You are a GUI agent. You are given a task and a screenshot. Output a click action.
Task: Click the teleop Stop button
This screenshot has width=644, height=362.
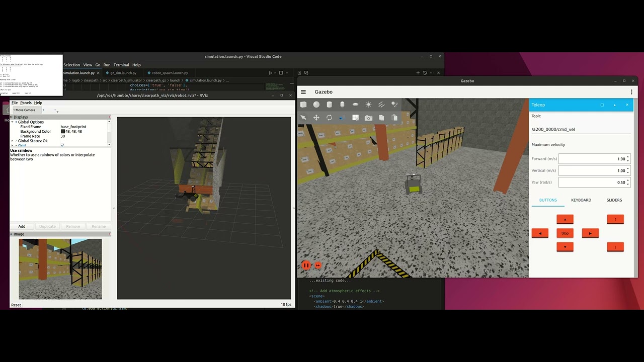coord(565,233)
